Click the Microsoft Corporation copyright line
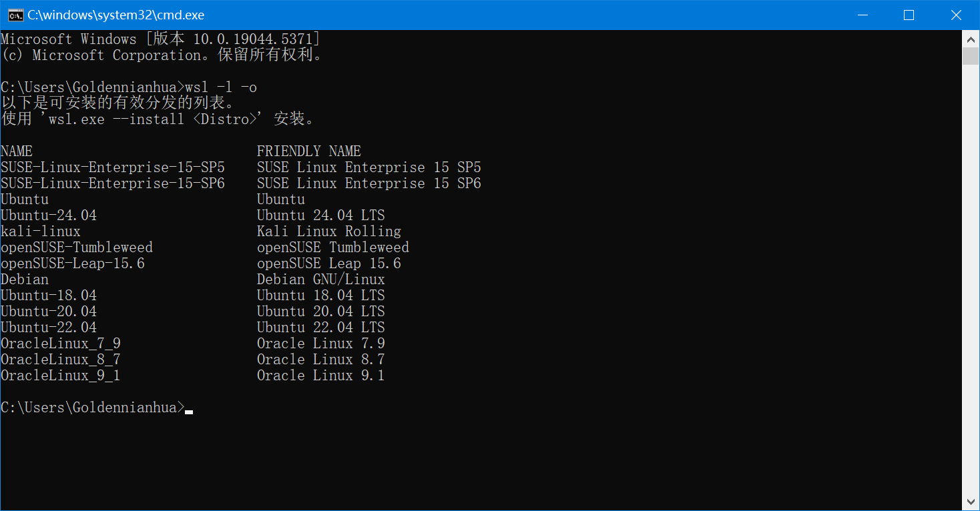This screenshot has width=980, height=511. pos(161,55)
